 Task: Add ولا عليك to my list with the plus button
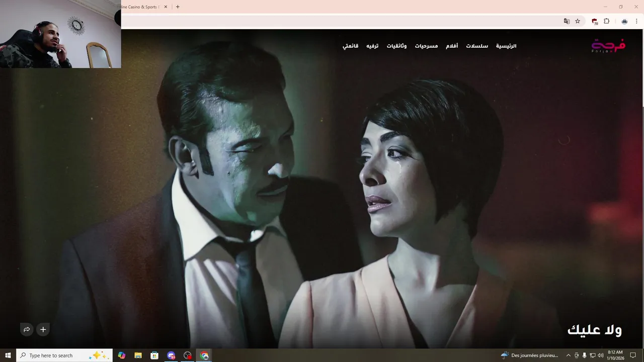coord(43,329)
